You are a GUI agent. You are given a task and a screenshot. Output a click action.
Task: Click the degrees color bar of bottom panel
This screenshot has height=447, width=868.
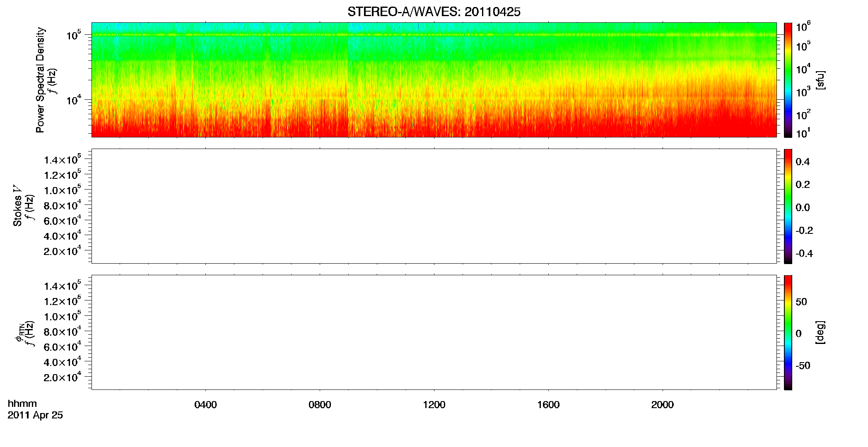pos(788,332)
